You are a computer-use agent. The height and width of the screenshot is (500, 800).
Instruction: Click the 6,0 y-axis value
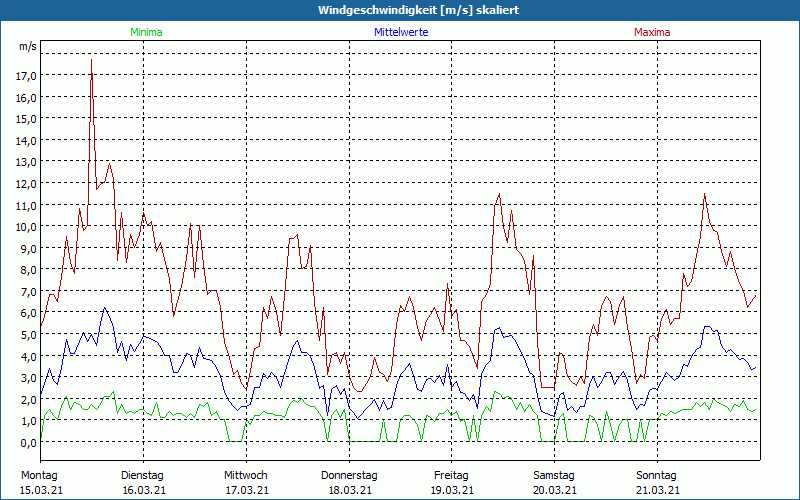29,313
